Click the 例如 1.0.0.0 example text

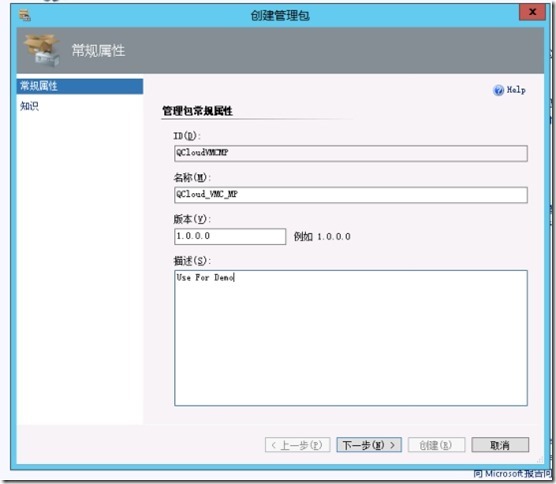(x=322, y=237)
